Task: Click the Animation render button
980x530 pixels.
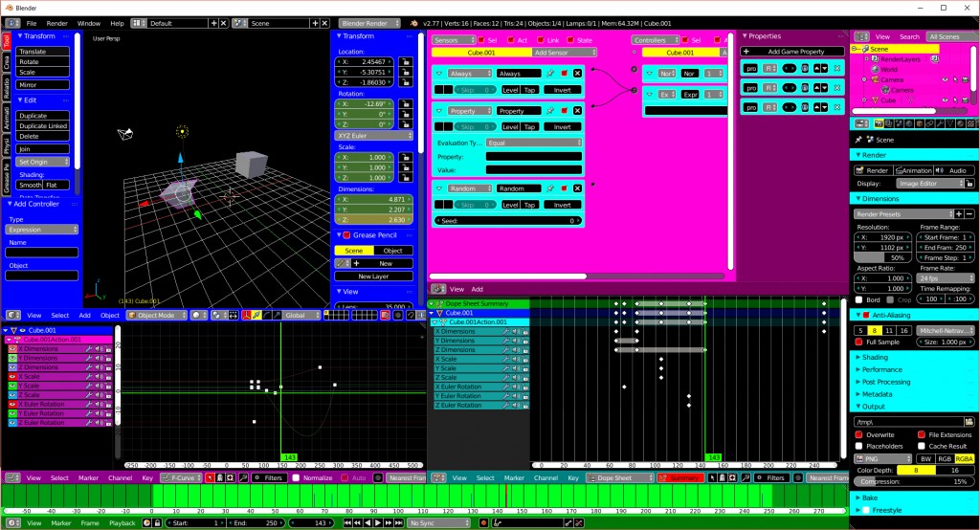Action: click(912, 170)
